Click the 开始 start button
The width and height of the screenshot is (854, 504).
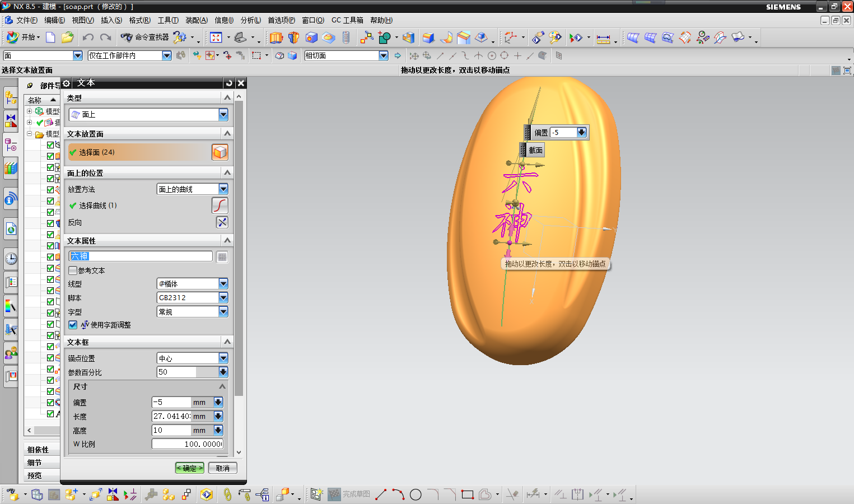click(23, 38)
